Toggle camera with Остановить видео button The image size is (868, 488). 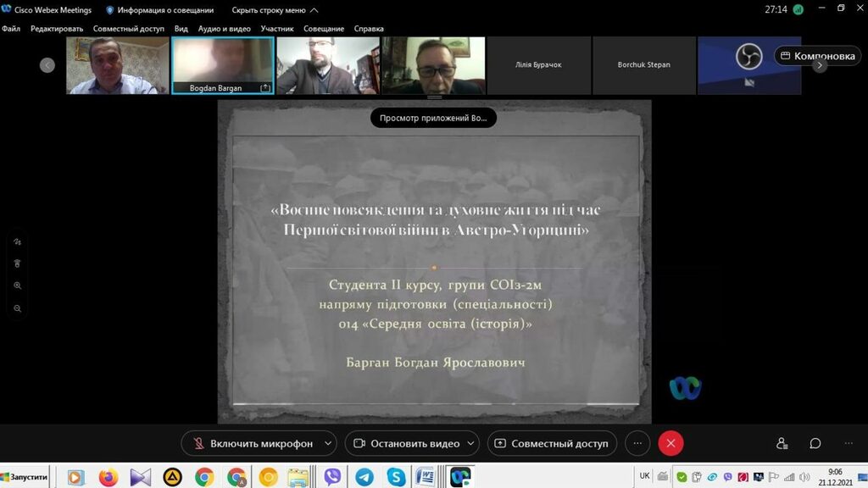tap(405, 443)
